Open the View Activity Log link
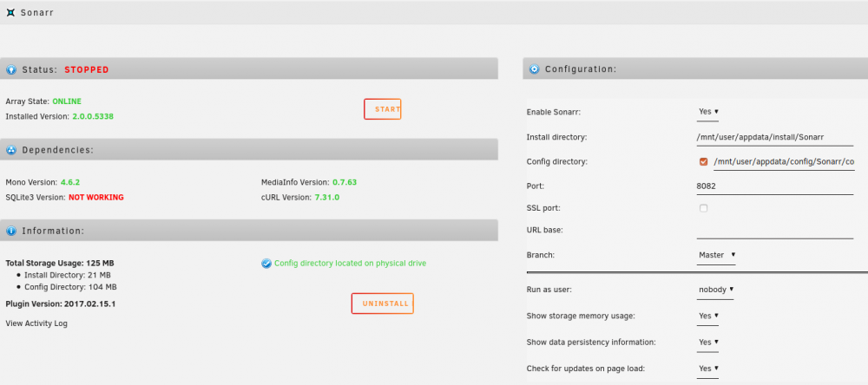This screenshot has width=868, height=385. point(36,323)
